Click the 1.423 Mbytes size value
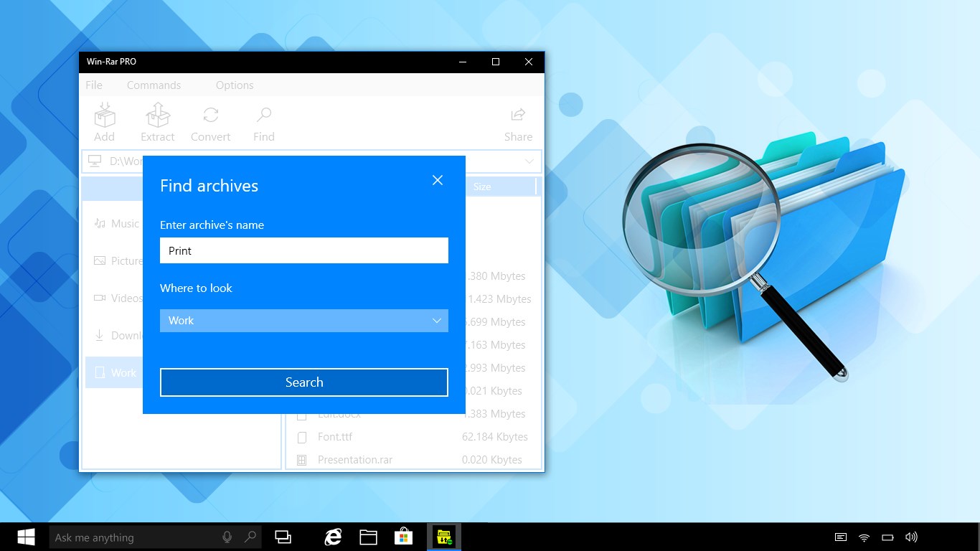This screenshot has width=980, height=551. (499, 299)
